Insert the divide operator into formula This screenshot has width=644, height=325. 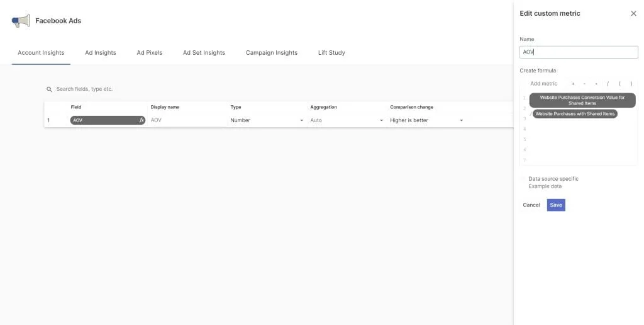pyautogui.click(x=608, y=84)
